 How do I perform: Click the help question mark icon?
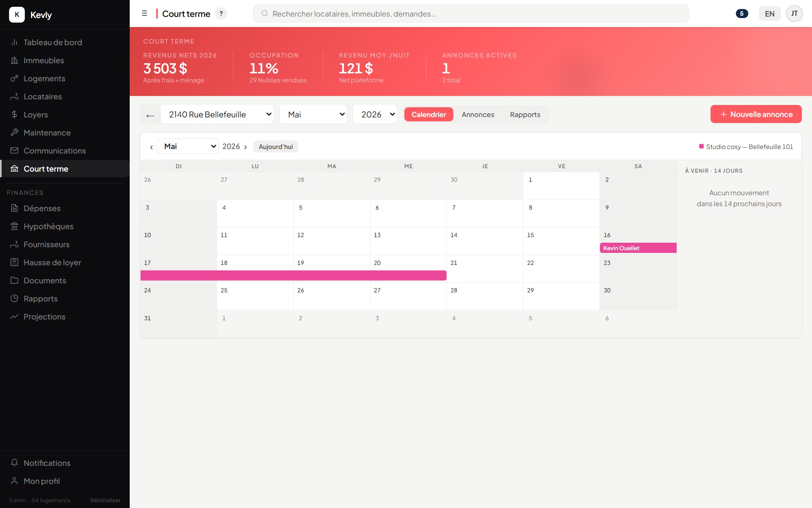tap(221, 14)
